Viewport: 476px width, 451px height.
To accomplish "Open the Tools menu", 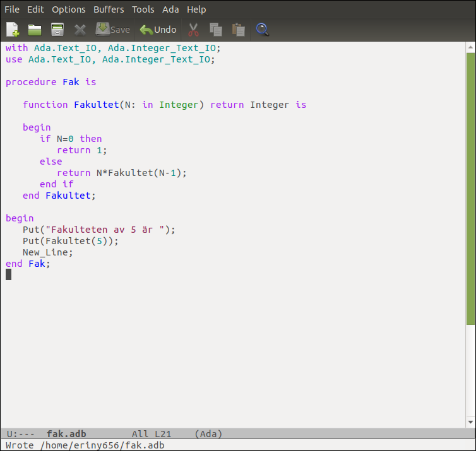I will pos(143,9).
